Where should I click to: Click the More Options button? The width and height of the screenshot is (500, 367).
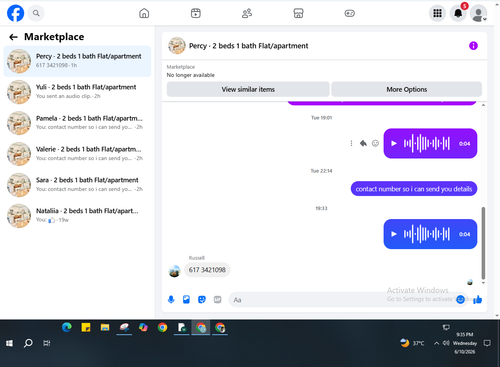point(407,89)
